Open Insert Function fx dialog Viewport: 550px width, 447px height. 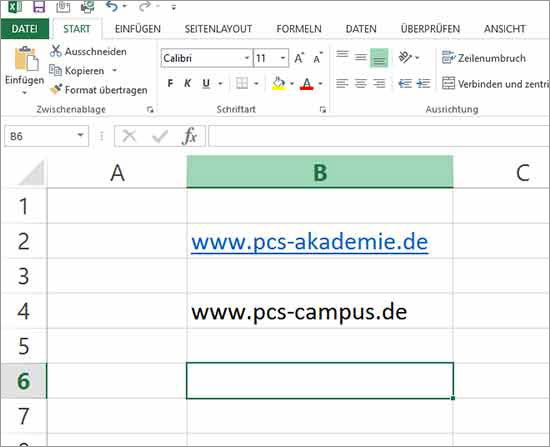coord(190,136)
